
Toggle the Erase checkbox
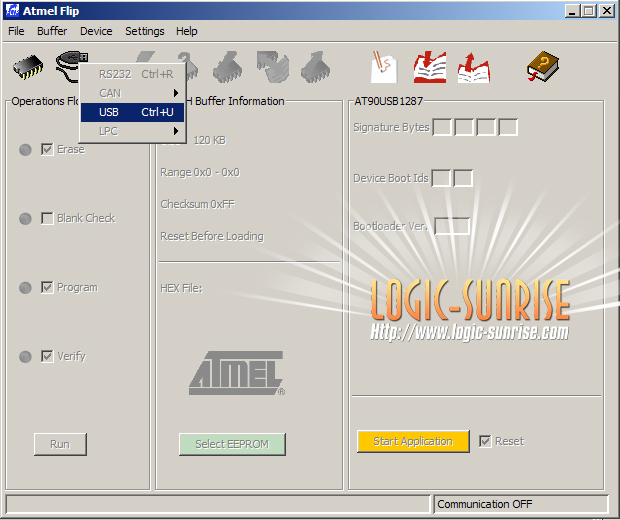tap(47, 149)
